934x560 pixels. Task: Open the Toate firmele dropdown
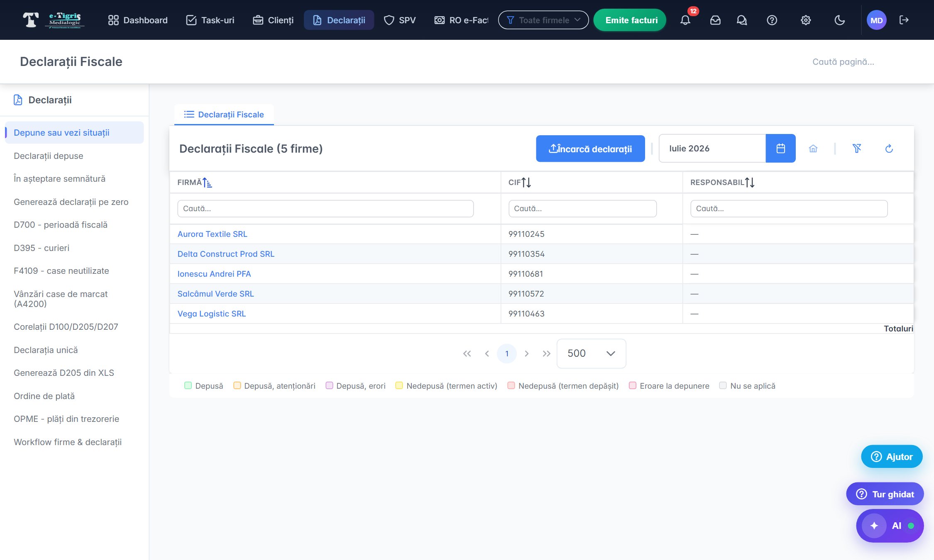tap(543, 20)
